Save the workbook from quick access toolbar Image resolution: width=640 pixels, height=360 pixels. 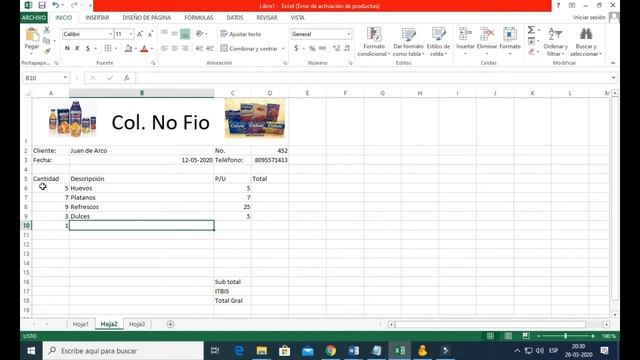pos(42,5)
